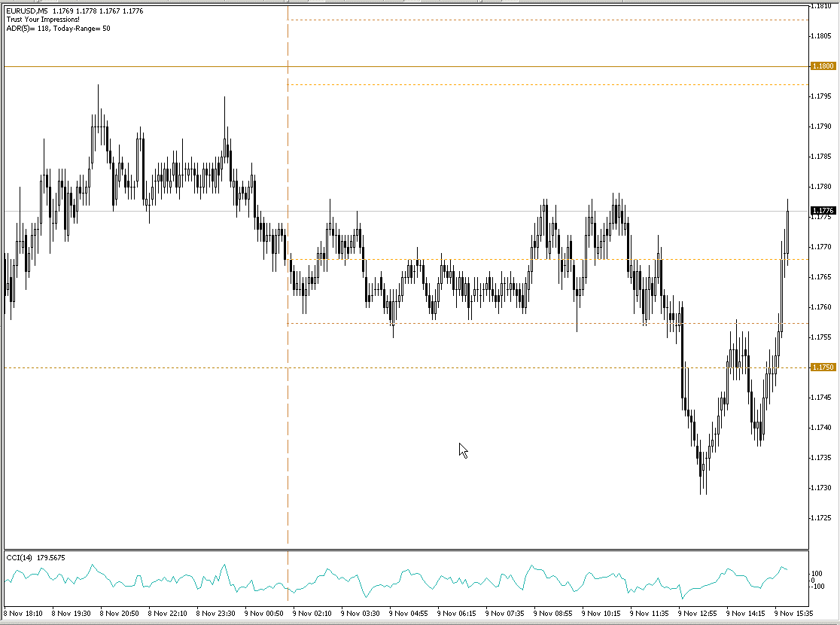Click the 1.1750 orange price label
840x625 pixels.
pos(823,367)
